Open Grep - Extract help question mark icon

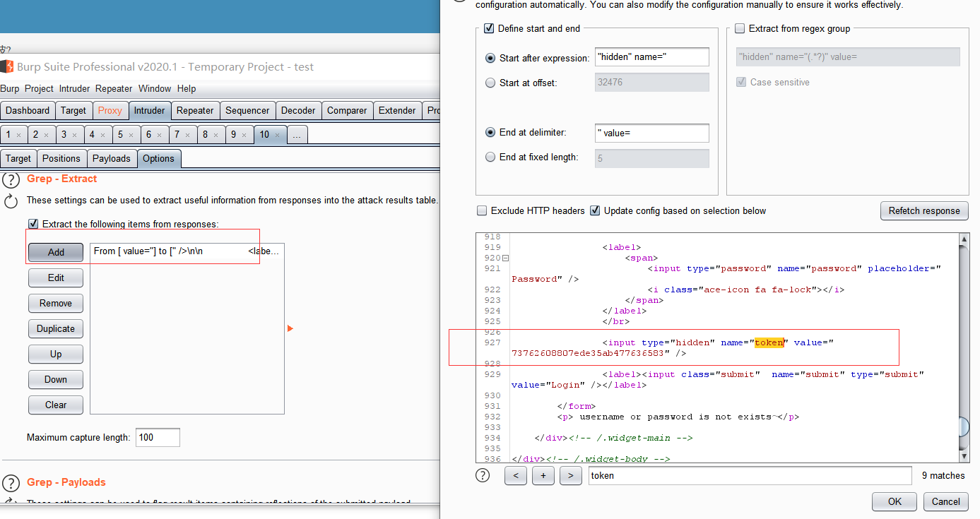click(x=11, y=179)
